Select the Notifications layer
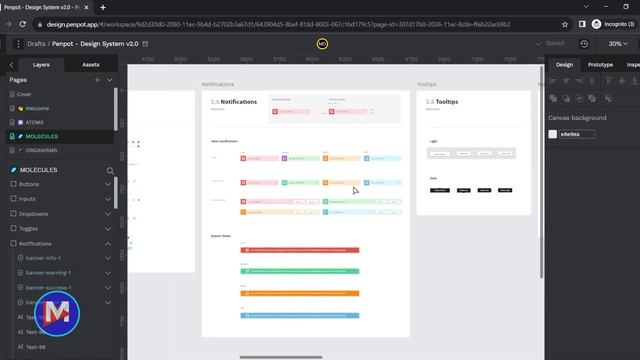Image resolution: width=640 pixels, height=360 pixels. coord(35,244)
